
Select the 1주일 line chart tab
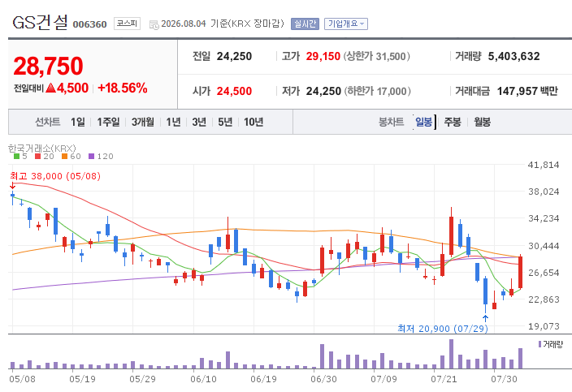tap(108, 122)
